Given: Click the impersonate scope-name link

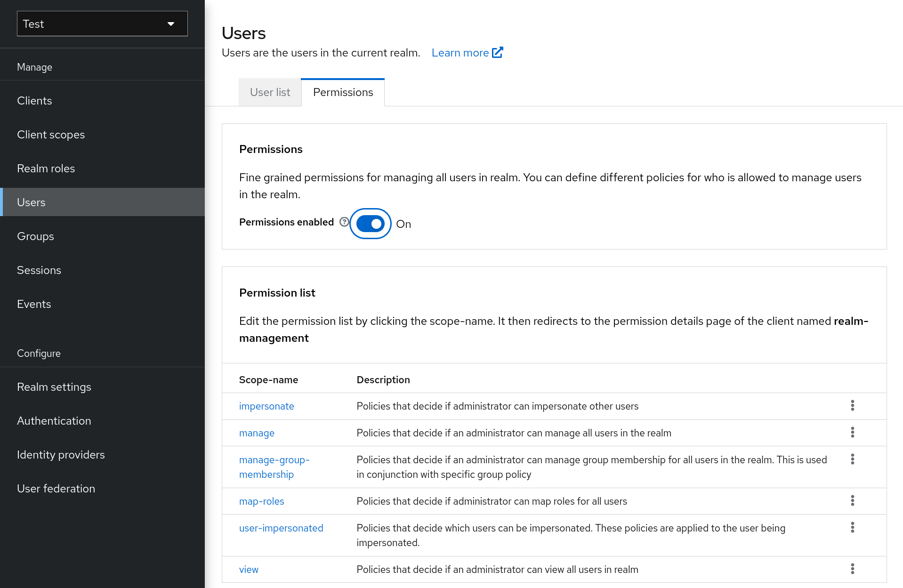Looking at the screenshot, I should pyautogui.click(x=266, y=406).
